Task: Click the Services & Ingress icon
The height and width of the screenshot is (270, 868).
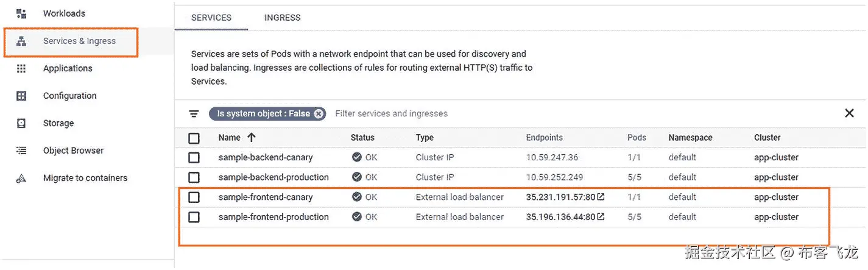Action: pos(21,41)
